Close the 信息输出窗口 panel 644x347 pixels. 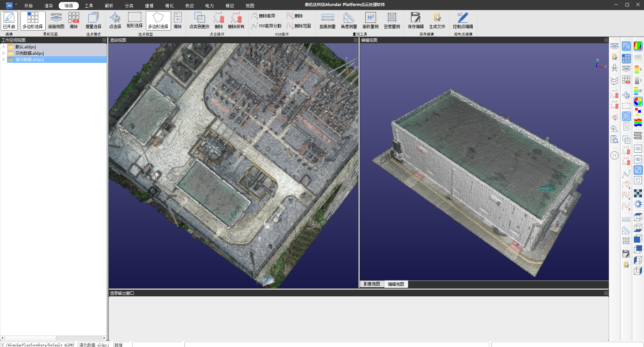pyautogui.click(x=606, y=293)
